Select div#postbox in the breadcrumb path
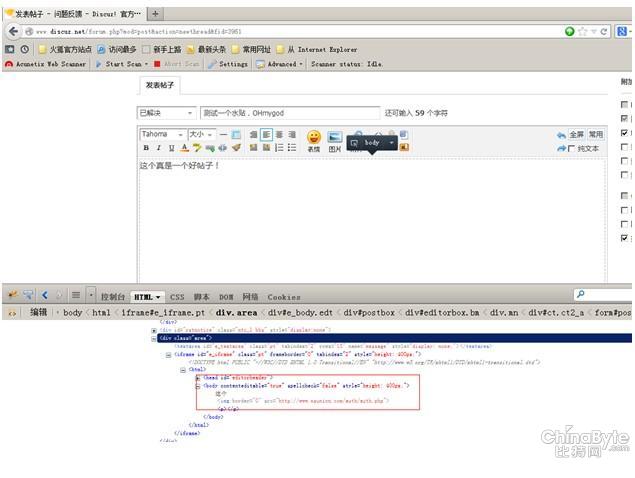This screenshot has height=478, width=635. click(369, 313)
